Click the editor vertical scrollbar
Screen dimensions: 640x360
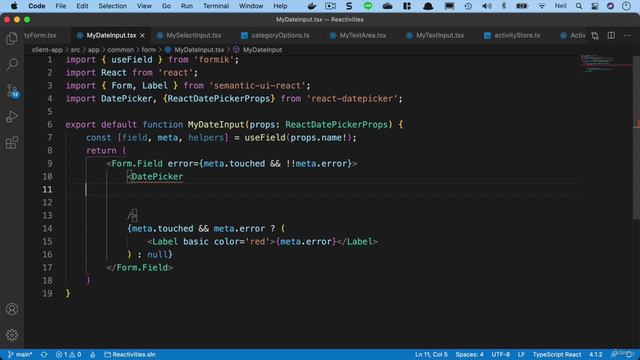[636, 138]
